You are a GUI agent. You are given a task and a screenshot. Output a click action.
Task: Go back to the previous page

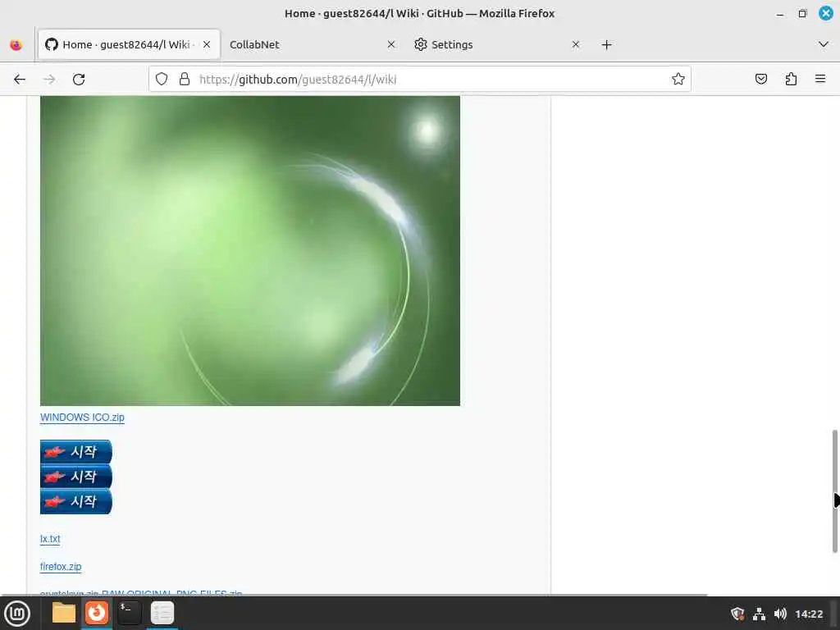(20, 80)
